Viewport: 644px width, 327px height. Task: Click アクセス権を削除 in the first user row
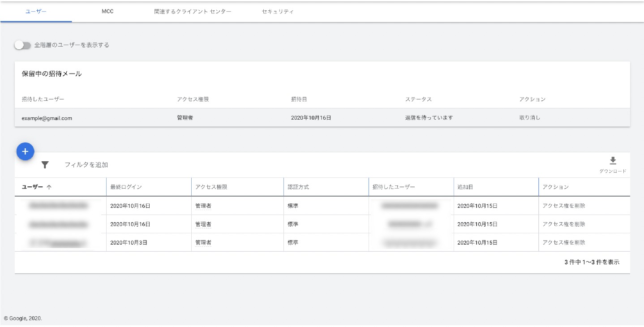click(563, 206)
